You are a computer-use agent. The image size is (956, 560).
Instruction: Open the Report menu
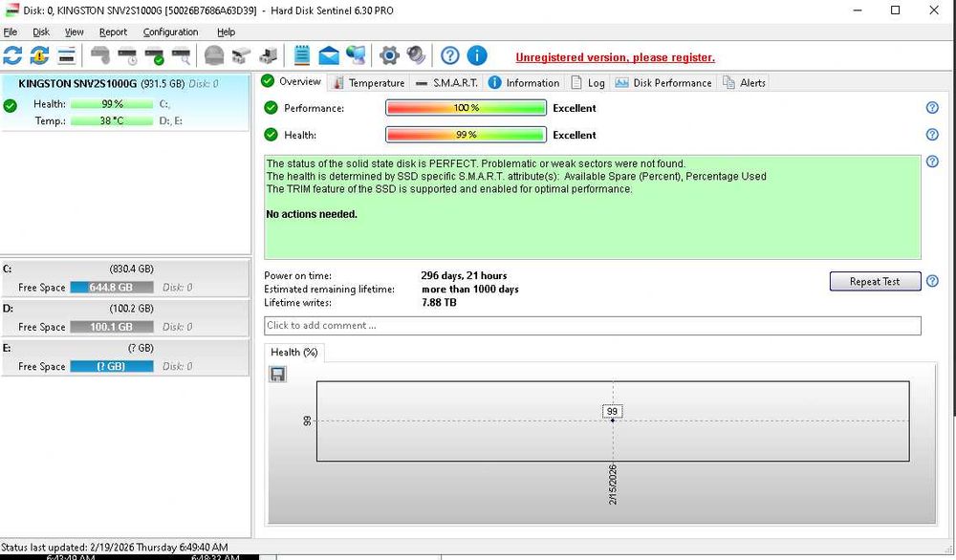tap(113, 32)
